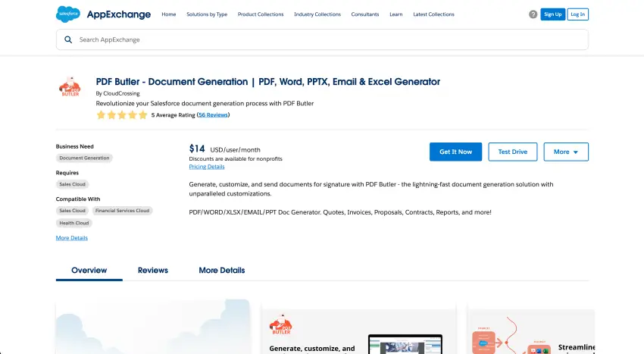Focus the Search AppExchange field

pyautogui.click(x=323, y=39)
